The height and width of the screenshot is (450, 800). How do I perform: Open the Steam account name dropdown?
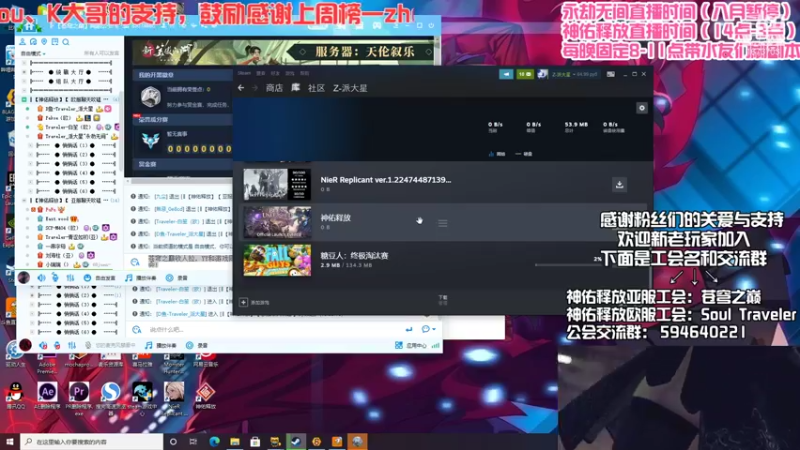(x=574, y=74)
